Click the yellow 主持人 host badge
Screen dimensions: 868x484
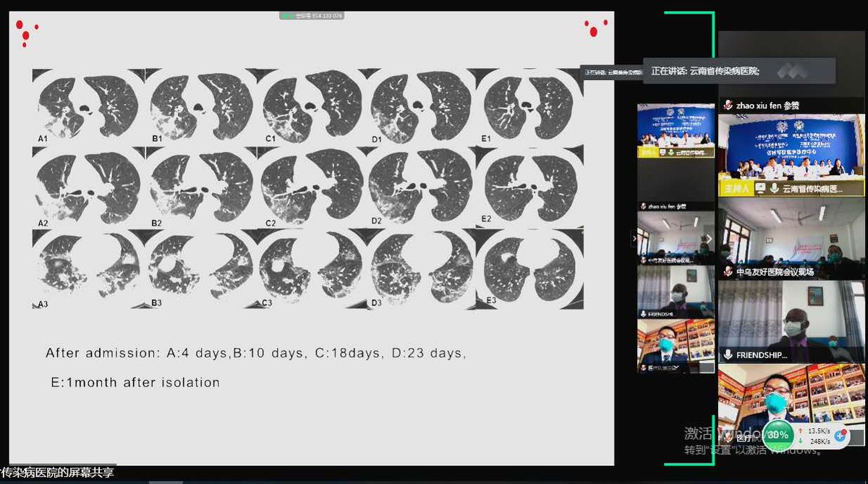click(736, 188)
